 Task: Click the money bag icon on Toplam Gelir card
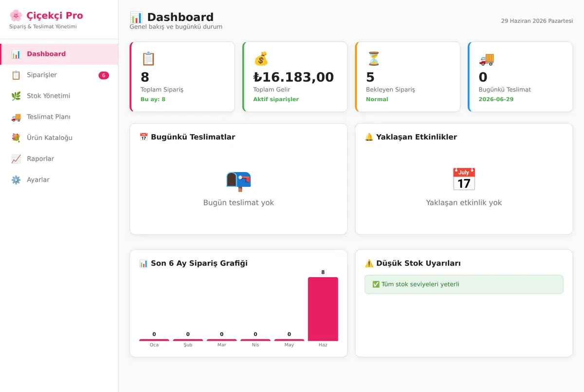coord(261,59)
